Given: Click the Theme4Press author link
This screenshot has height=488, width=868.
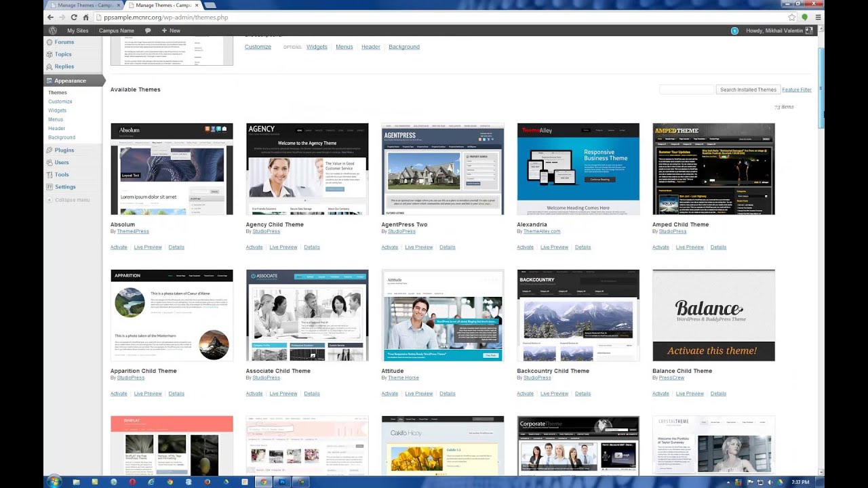Looking at the screenshot, I should click(133, 231).
